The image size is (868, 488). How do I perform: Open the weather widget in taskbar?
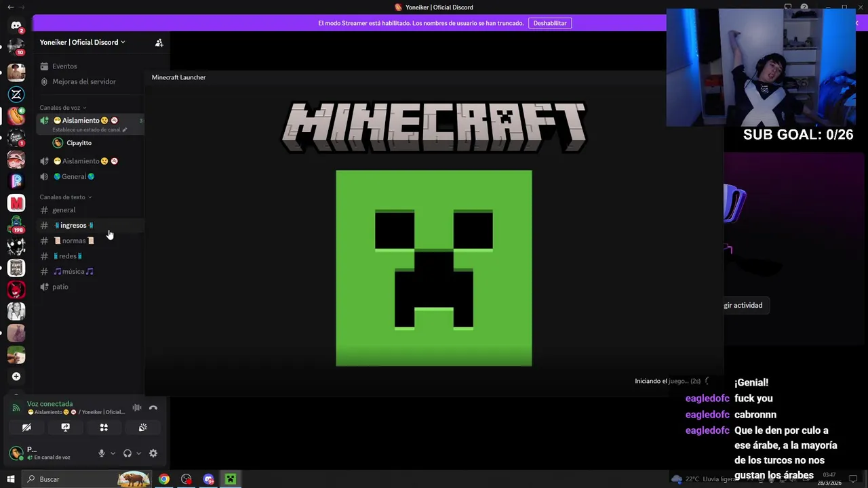tap(705, 479)
